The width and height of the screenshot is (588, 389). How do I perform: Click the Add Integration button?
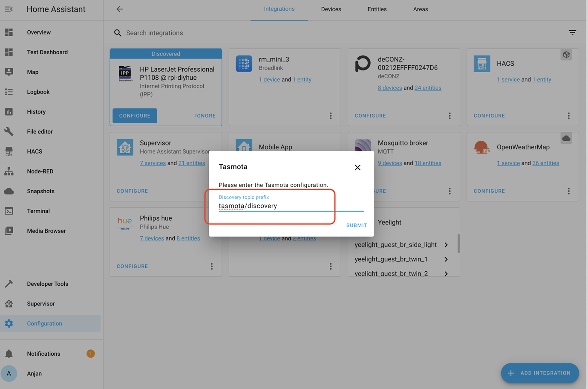[x=540, y=373]
